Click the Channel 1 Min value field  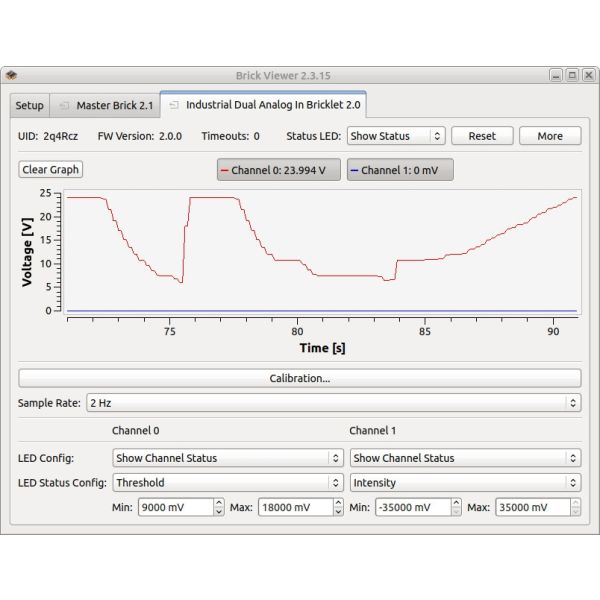pos(413,507)
